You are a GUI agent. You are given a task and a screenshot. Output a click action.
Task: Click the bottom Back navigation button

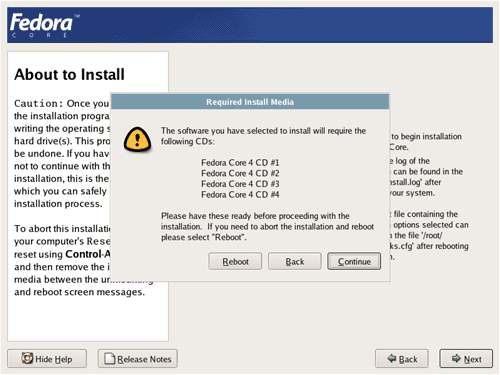(402, 359)
